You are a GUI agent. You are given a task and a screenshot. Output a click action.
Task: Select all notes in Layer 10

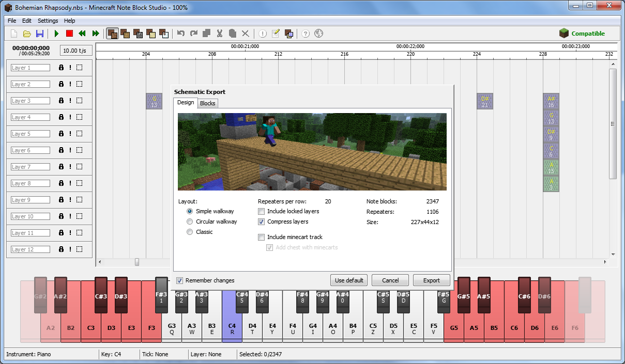click(79, 216)
